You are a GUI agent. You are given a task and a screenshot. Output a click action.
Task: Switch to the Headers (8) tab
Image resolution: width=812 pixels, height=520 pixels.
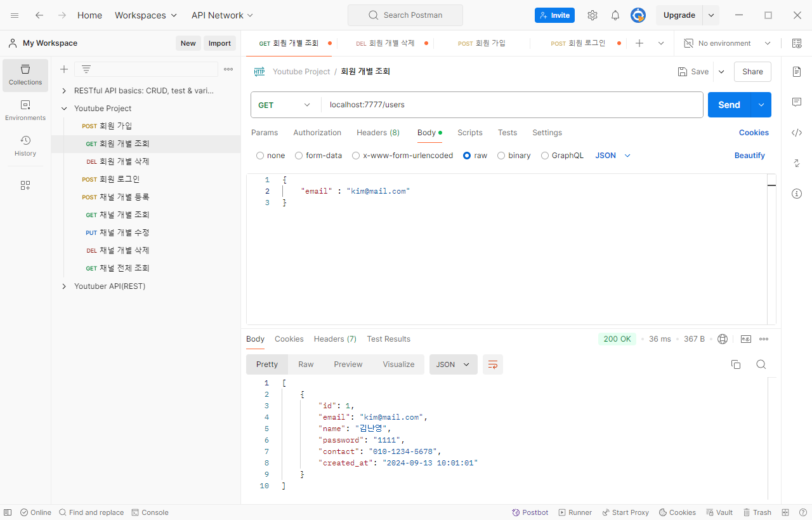(378, 133)
